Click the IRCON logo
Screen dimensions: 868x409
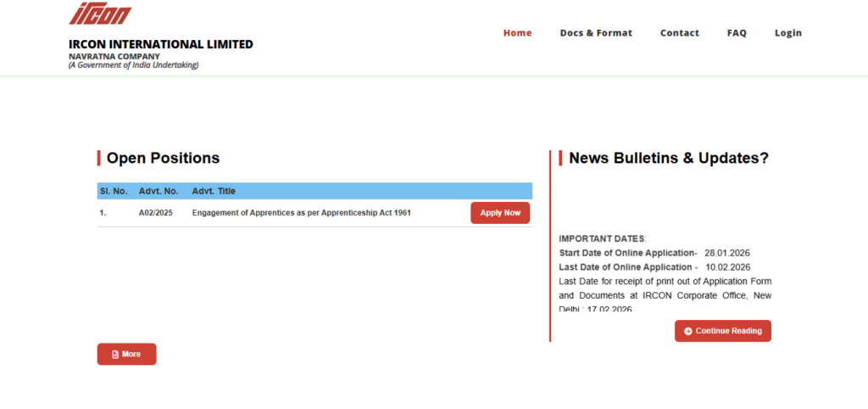[100, 14]
